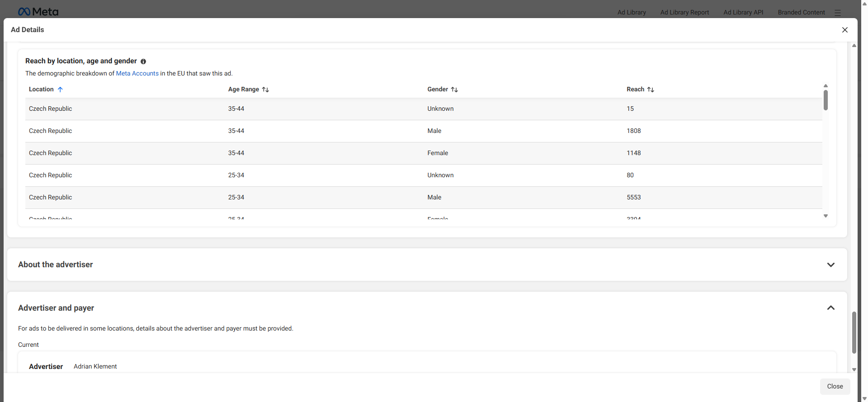Click Unknown gender in reach 15 row
This screenshot has width=868, height=402.
[440, 109]
